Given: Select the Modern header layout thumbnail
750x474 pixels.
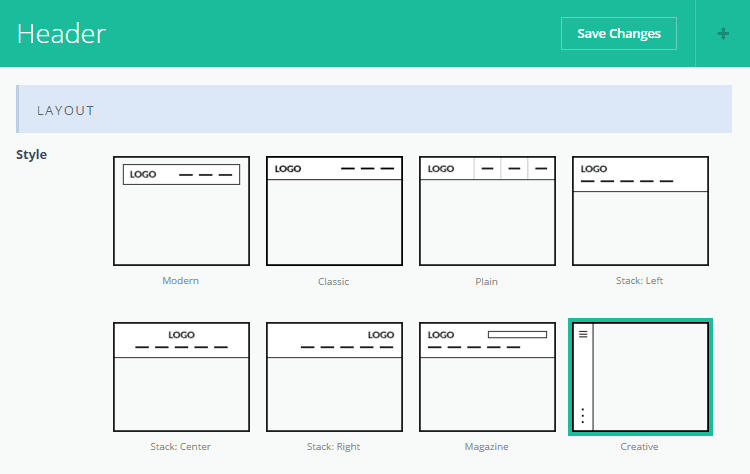Looking at the screenshot, I should (x=181, y=211).
